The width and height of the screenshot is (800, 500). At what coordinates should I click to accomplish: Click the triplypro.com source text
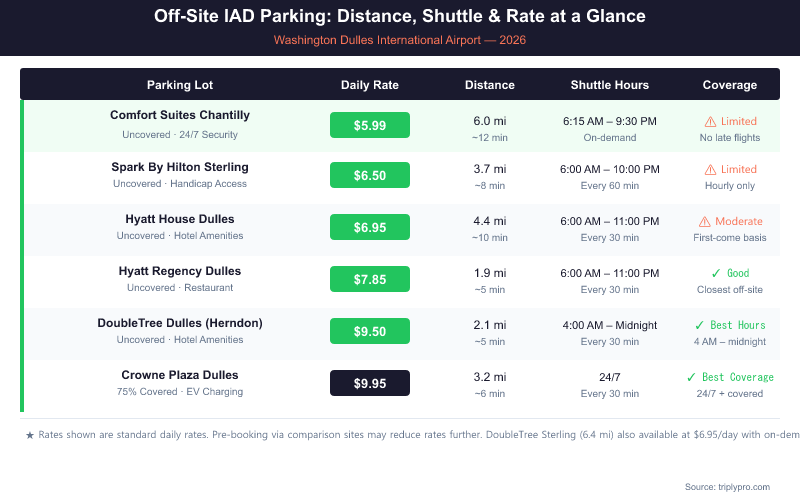tap(740, 486)
